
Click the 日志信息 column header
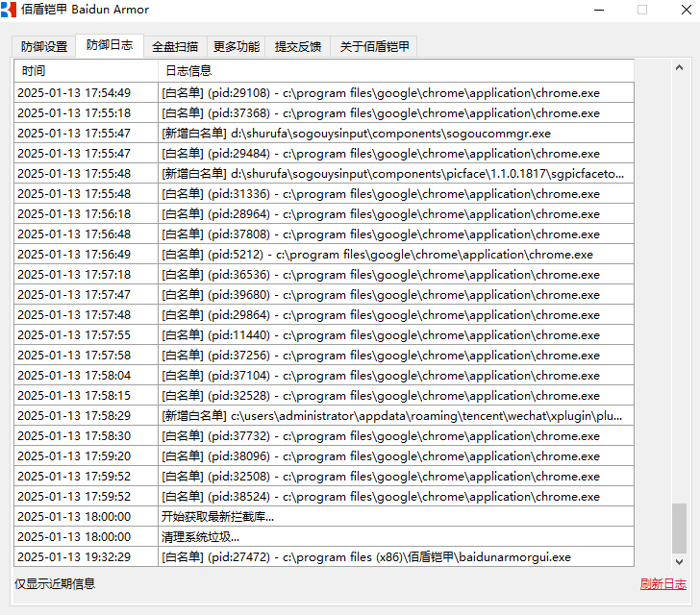point(394,71)
